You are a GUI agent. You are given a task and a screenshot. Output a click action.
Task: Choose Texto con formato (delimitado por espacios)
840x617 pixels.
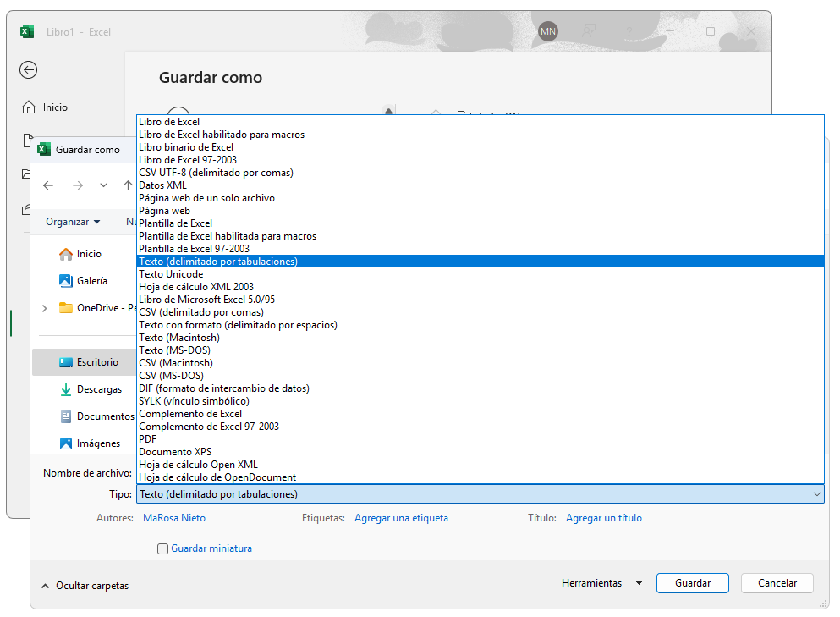tap(480, 325)
